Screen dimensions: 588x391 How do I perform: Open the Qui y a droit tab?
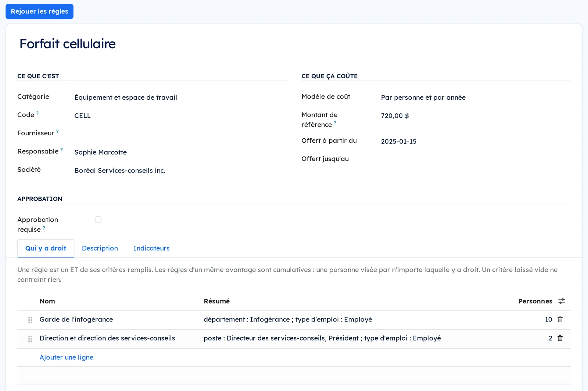[46, 248]
